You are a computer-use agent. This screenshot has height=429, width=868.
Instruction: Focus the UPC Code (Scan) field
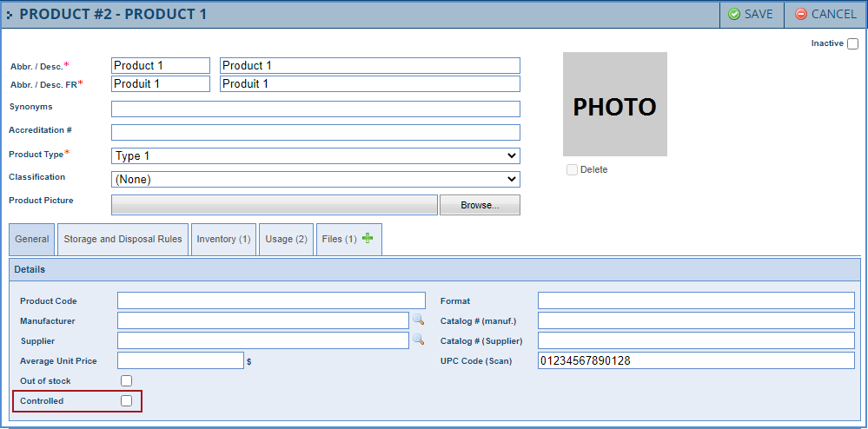pyautogui.click(x=695, y=360)
